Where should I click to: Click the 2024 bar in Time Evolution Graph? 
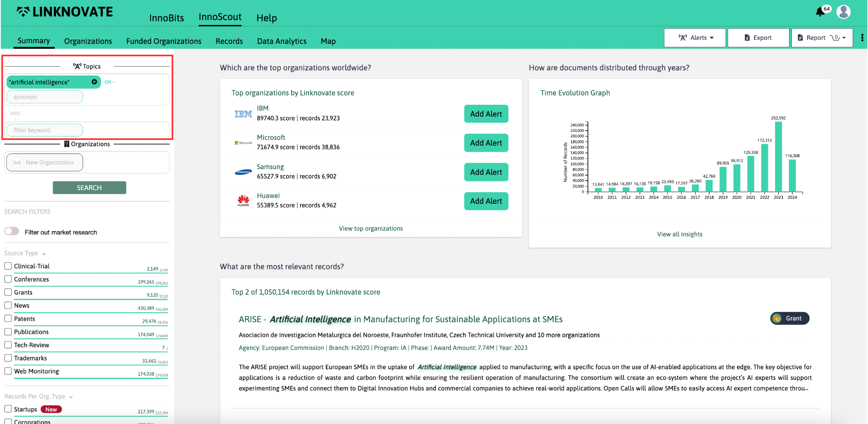[x=793, y=176]
